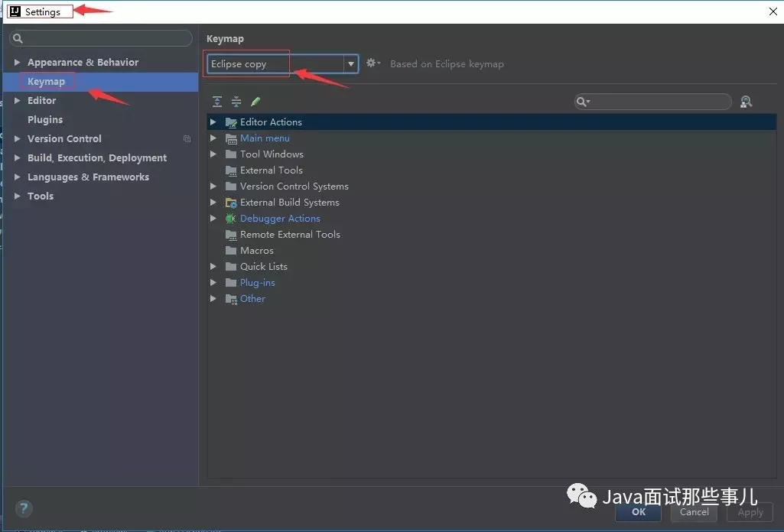
Task: Expand Languages & Frameworks section
Action: tap(17, 177)
